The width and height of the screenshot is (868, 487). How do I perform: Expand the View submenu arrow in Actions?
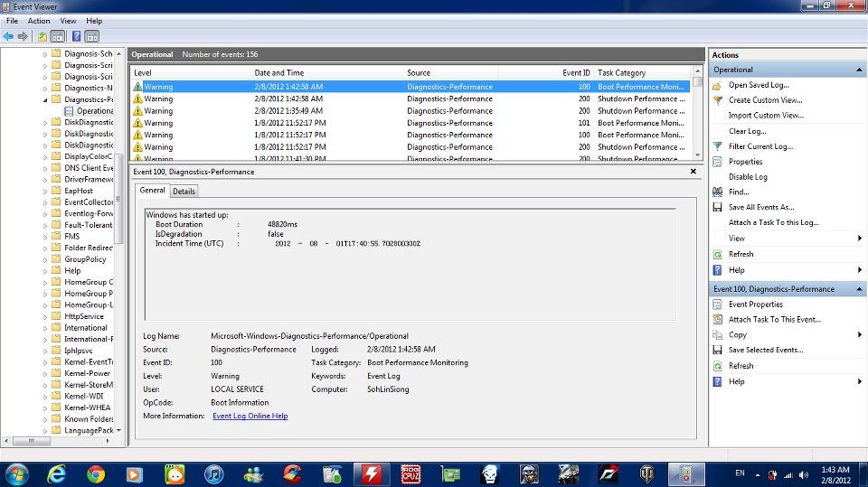[x=859, y=239]
